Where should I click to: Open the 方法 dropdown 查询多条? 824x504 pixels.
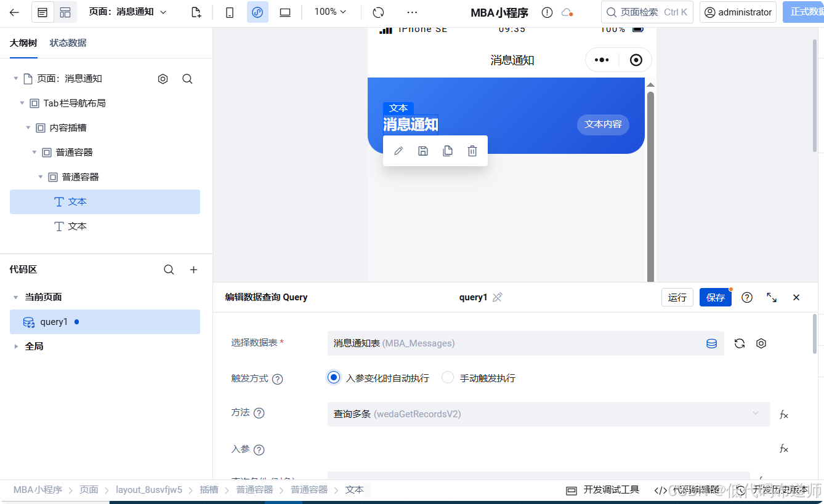(549, 414)
